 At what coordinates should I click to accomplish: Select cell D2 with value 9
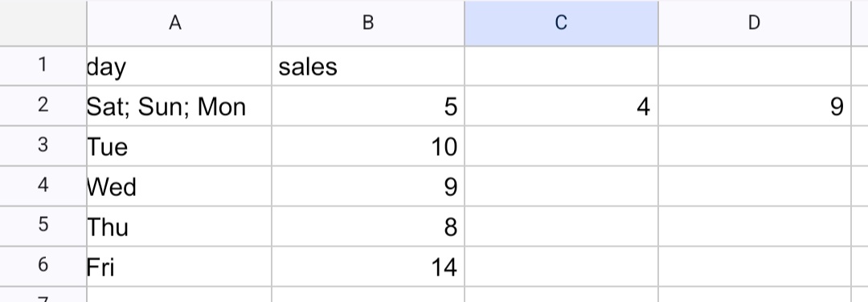pyautogui.click(x=755, y=106)
